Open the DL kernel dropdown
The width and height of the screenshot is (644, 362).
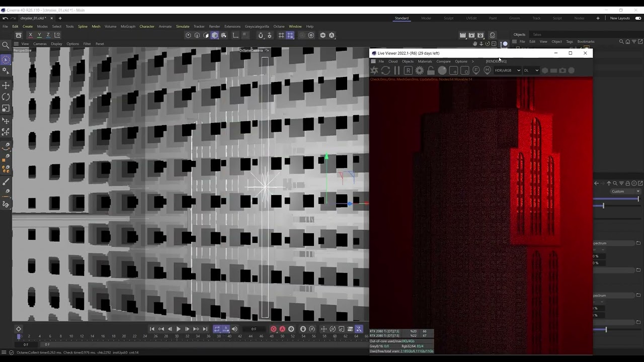[x=531, y=70]
